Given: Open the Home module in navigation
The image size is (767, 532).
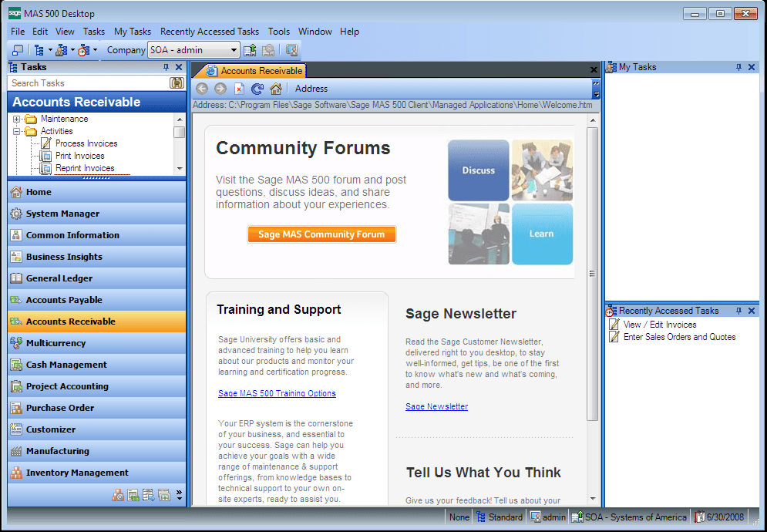Looking at the screenshot, I should 97,192.
